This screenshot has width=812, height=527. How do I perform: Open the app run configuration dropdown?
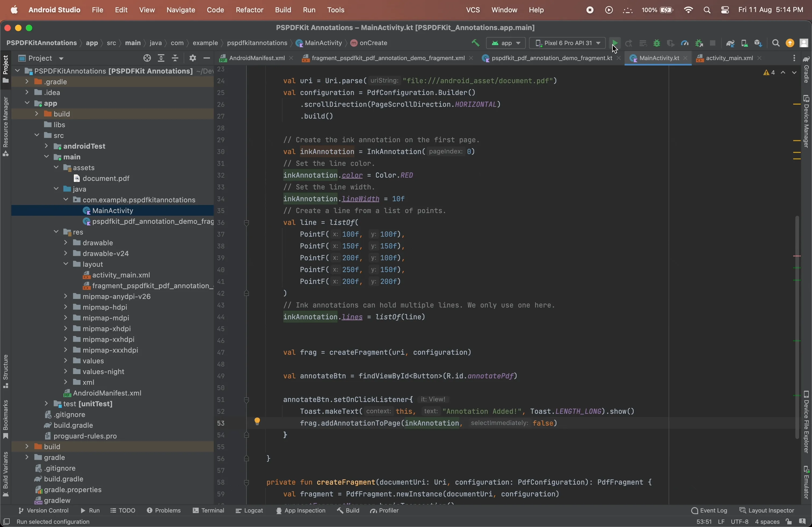(506, 43)
